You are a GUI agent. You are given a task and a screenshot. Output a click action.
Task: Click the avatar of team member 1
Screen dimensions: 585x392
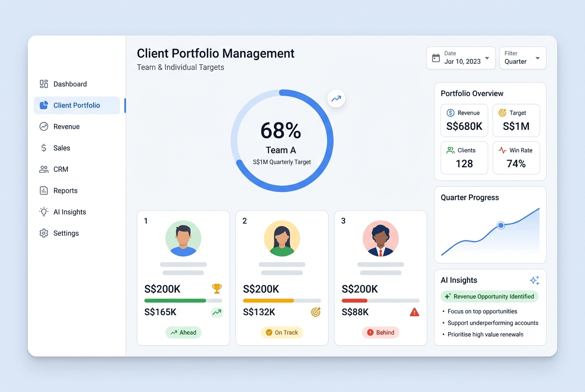(x=183, y=239)
